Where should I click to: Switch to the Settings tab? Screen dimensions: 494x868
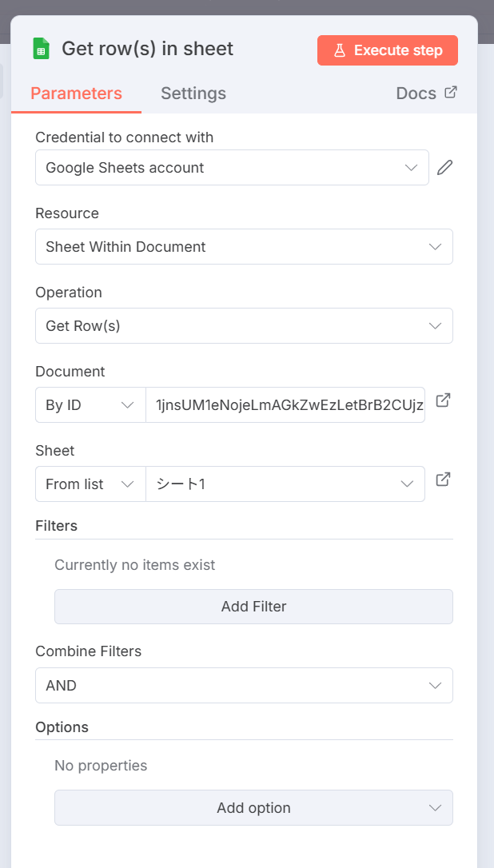pos(193,94)
